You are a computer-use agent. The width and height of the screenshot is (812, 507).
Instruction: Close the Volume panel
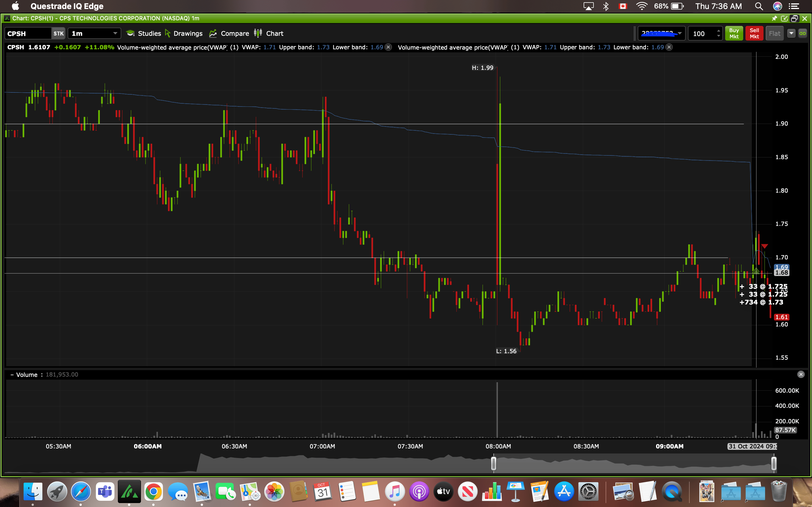pyautogui.click(x=801, y=375)
